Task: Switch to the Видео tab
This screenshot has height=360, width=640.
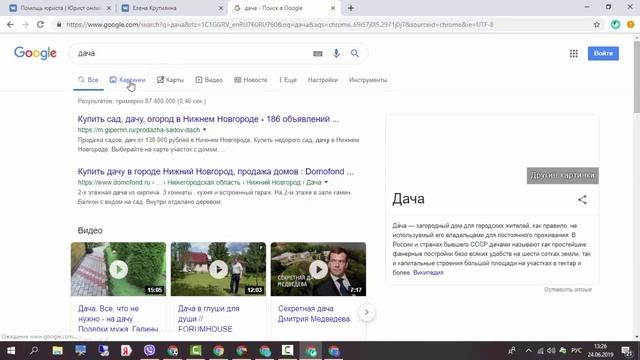Action: click(x=209, y=80)
